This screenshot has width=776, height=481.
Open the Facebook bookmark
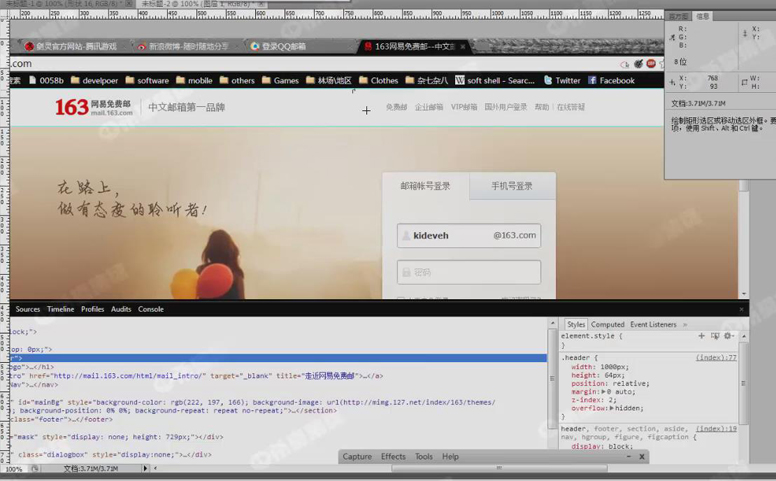pos(610,80)
